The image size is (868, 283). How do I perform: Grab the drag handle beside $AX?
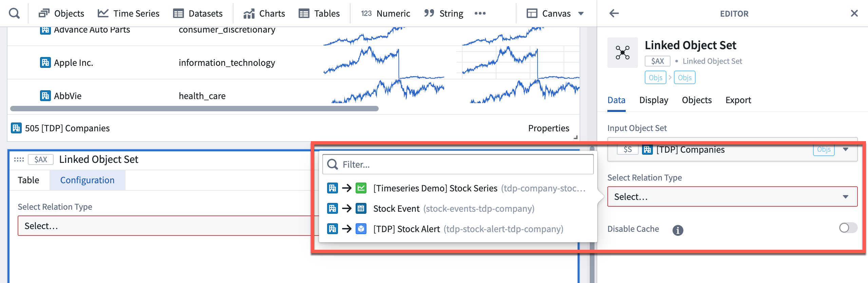tap(19, 159)
